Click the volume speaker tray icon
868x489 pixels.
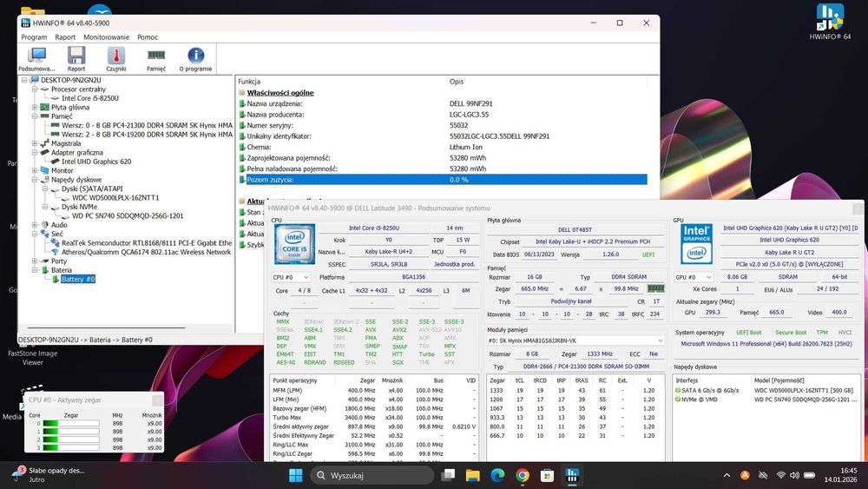(794, 475)
